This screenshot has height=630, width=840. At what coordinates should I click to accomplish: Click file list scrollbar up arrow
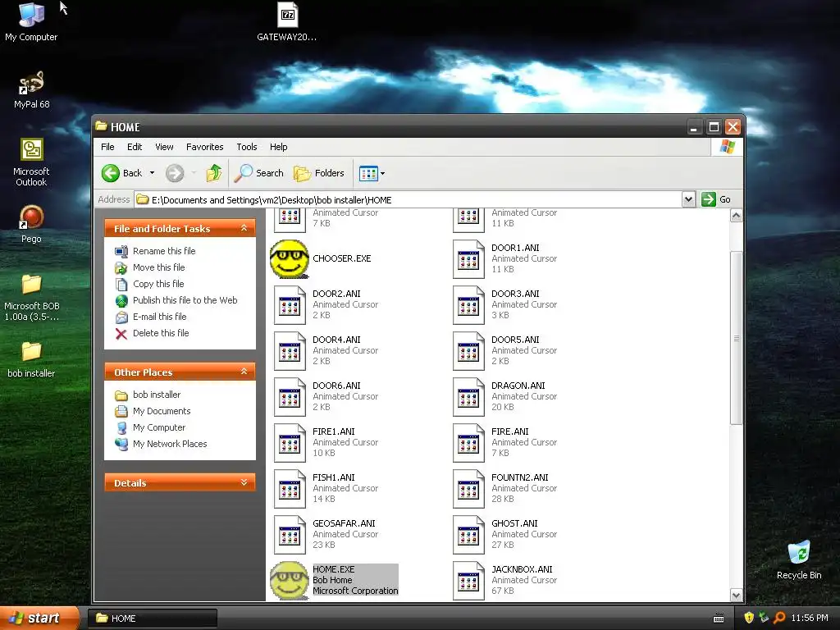737,216
